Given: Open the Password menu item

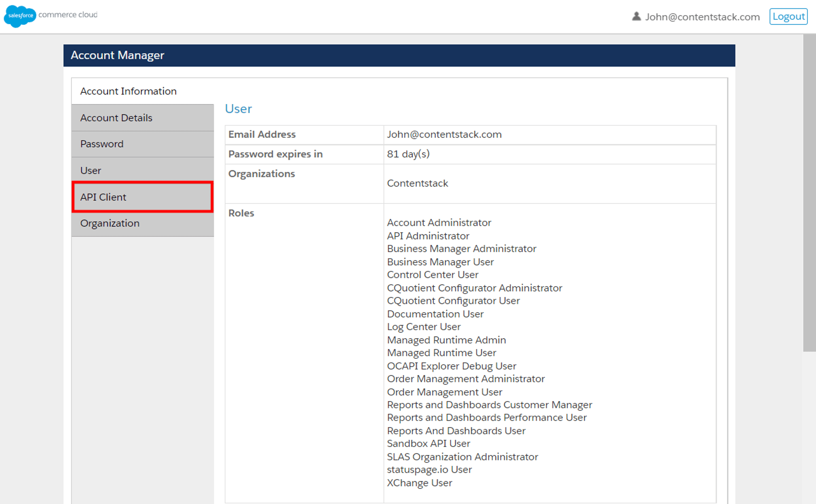Looking at the screenshot, I should point(143,144).
